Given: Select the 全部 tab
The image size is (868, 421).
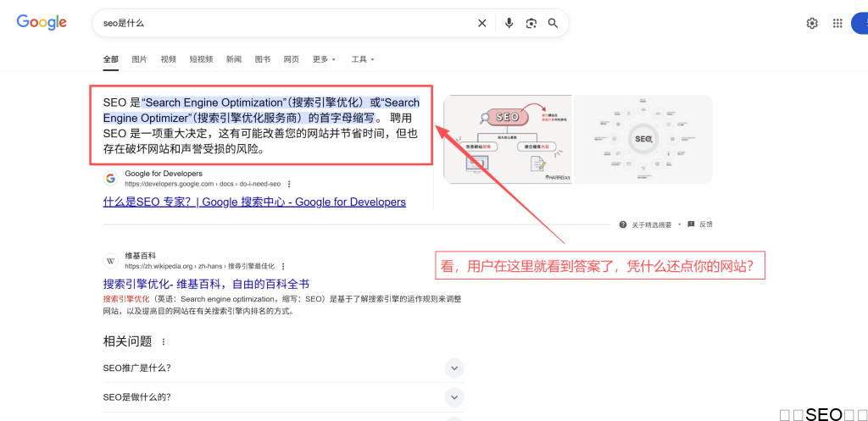Looking at the screenshot, I should 111,59.
